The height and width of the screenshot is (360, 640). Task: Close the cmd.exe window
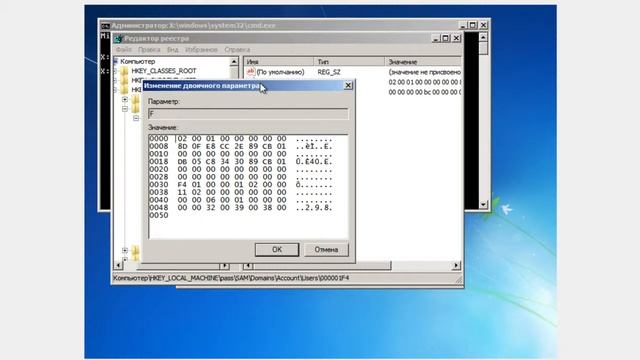[484, 25]
